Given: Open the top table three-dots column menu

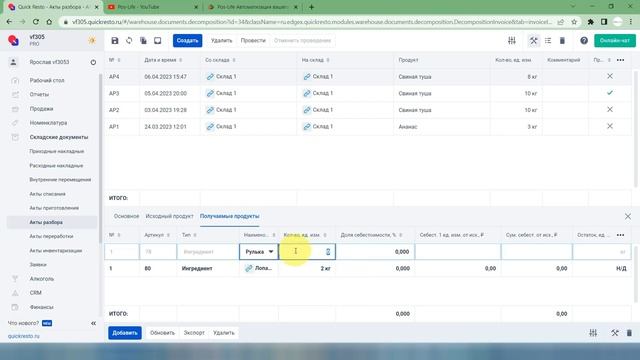Looking at the screenshot, I should coord(620,60).
